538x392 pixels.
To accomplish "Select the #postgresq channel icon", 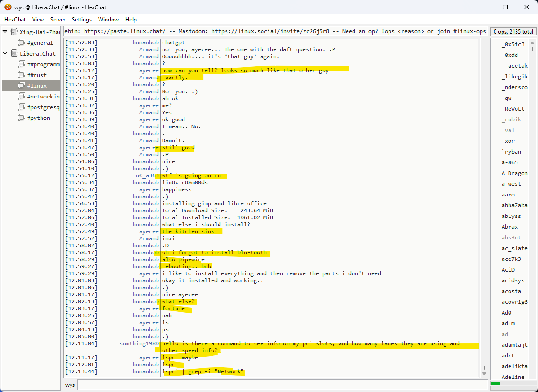I will pos(21,107).
